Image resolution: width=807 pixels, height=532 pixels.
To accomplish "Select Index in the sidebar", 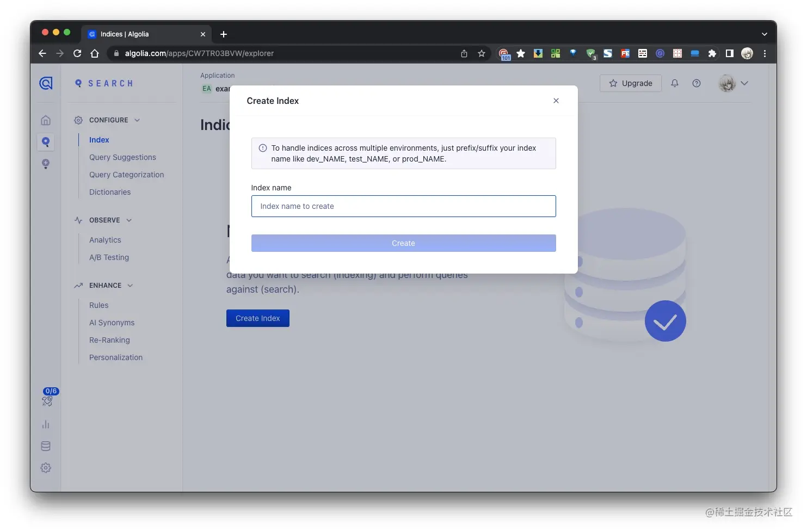I will click(99, 140).
